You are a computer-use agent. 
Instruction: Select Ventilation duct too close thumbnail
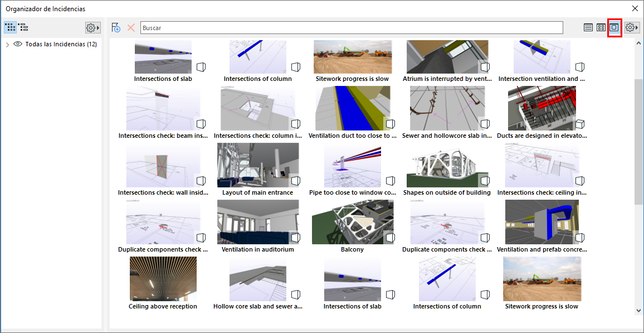pyautogui.click(x=353, y=108)
